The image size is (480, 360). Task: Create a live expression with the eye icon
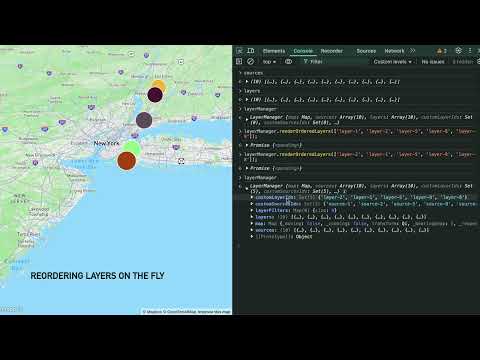pos(289,61)
